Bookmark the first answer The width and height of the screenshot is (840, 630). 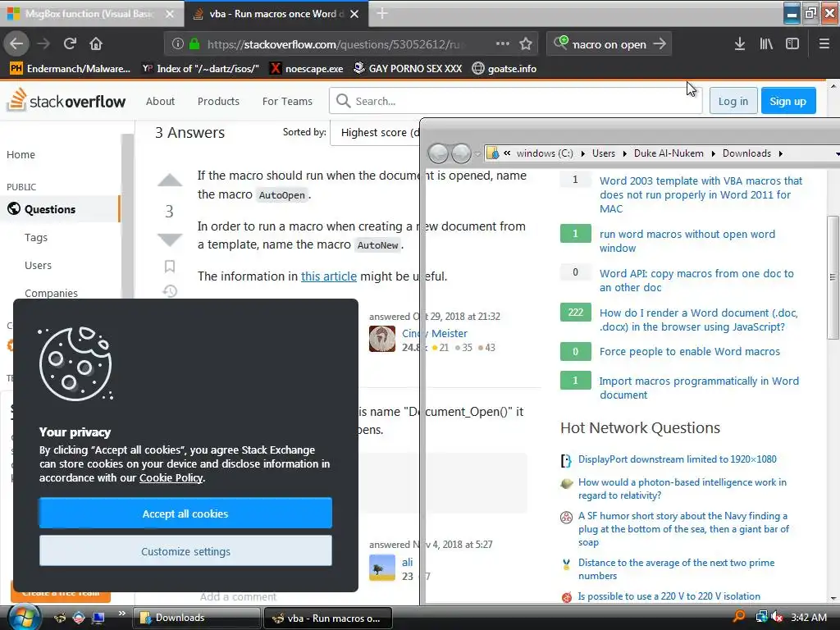pos(170,267)
